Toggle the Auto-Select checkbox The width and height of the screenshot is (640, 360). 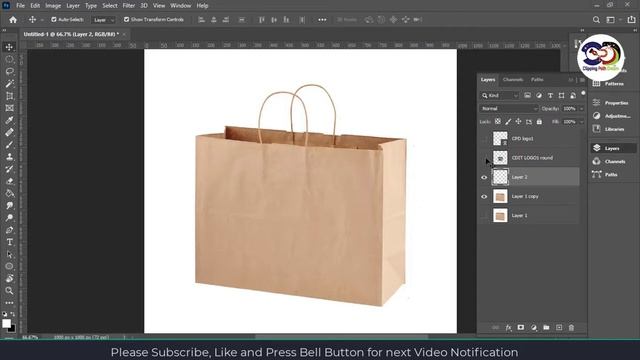click(53, 19)
